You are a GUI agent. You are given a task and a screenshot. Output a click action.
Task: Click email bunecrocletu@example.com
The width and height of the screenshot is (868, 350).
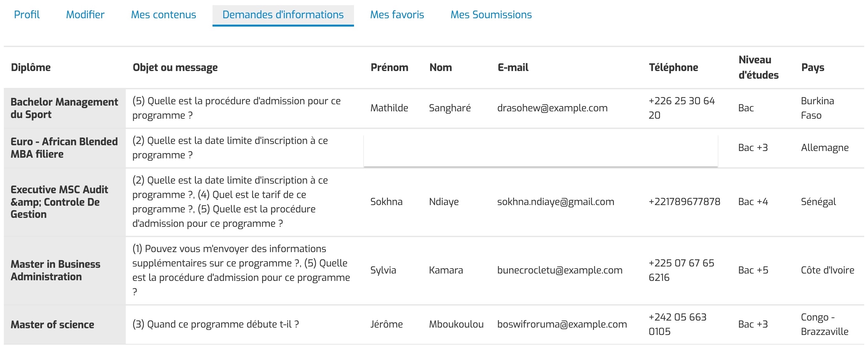[560, 270]
